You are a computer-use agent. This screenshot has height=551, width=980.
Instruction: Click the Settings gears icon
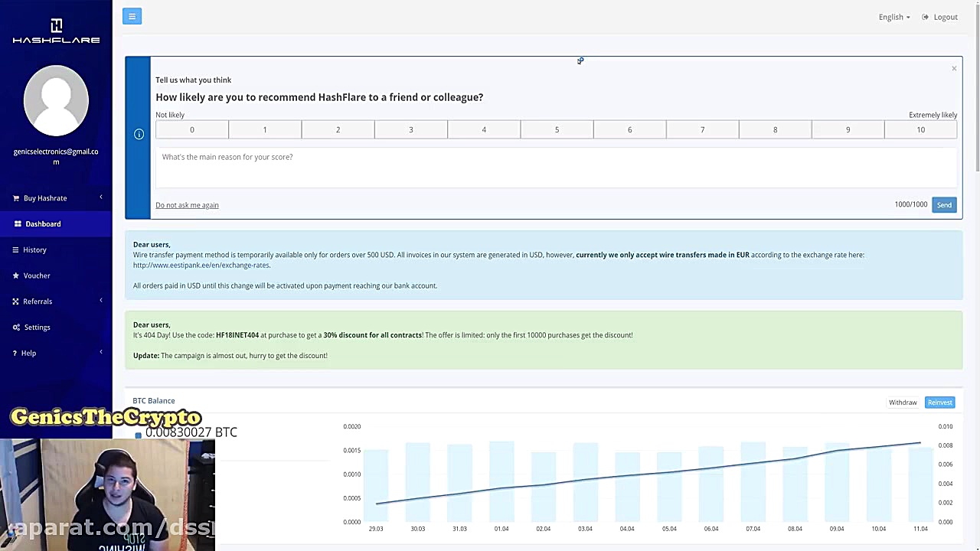tap(16, 328)
